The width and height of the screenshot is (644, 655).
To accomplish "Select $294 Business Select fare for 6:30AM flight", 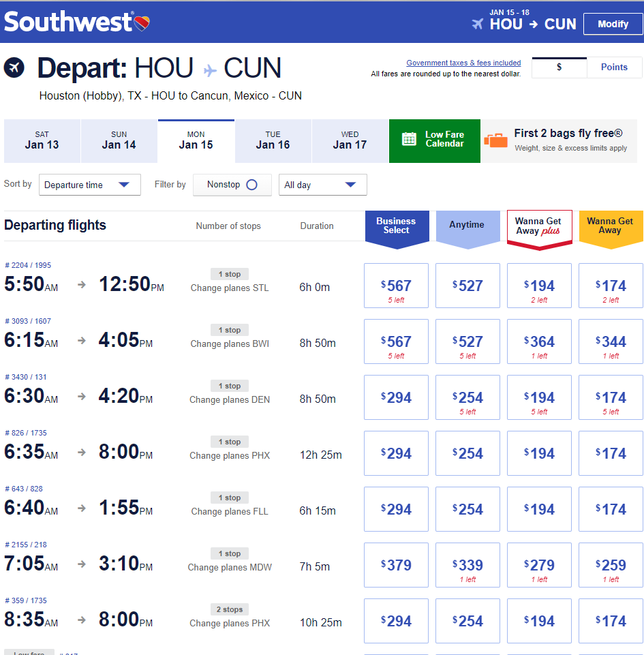I will tap(397, 397).
